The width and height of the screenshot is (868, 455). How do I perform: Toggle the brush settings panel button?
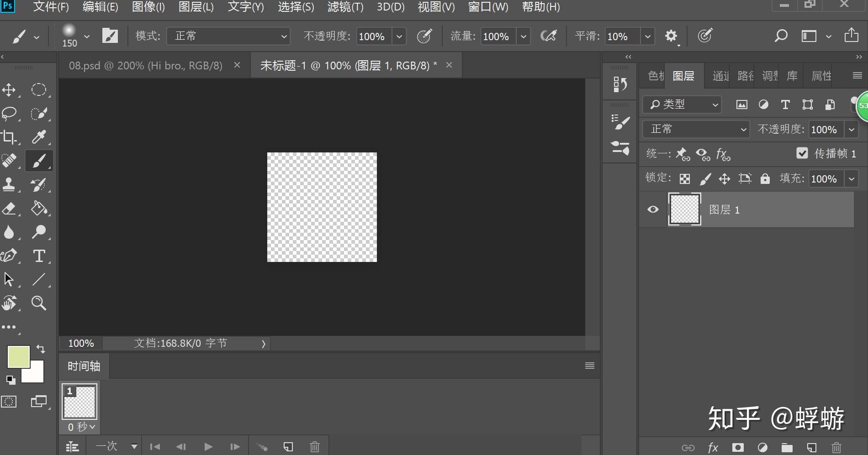pos(110,36)
